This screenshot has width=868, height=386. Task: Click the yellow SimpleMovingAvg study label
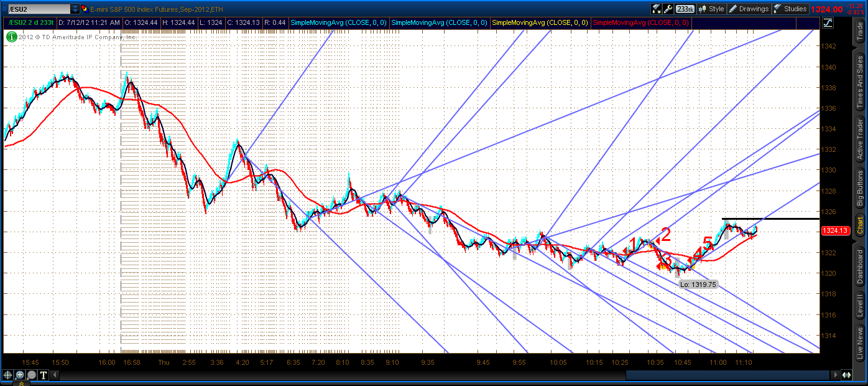540,22
